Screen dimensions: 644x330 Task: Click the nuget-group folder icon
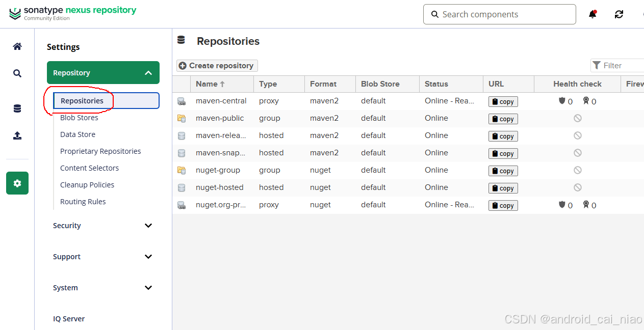click(x=182, y=170)
